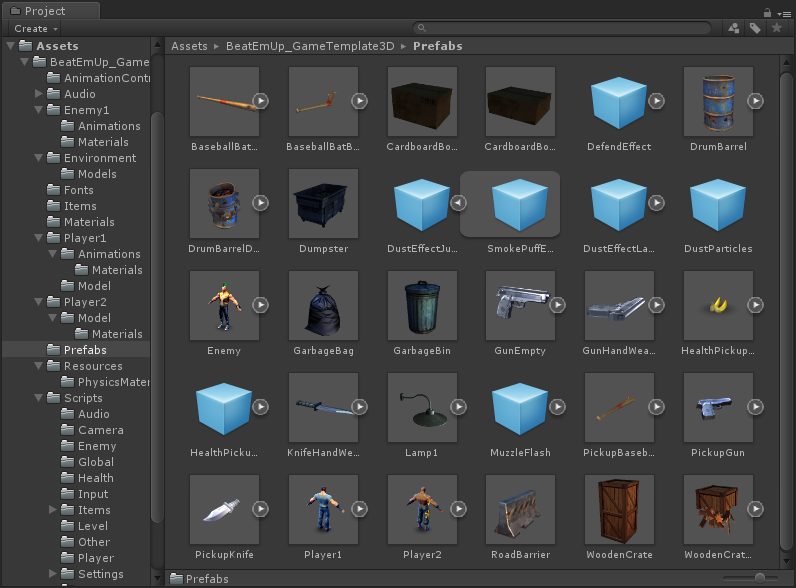The width and height of the screenshot is (796, 588).
Task: Select the DrumBarrel prefab
Action: click(718, 102)
